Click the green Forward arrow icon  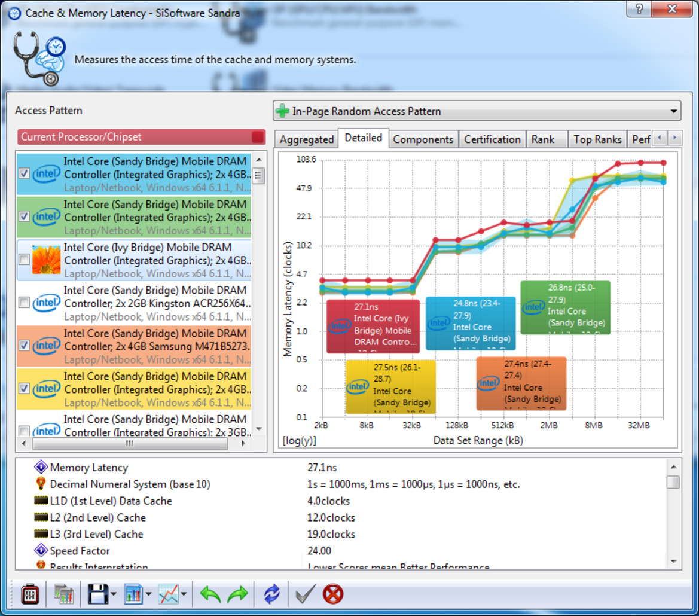point(237,594)
